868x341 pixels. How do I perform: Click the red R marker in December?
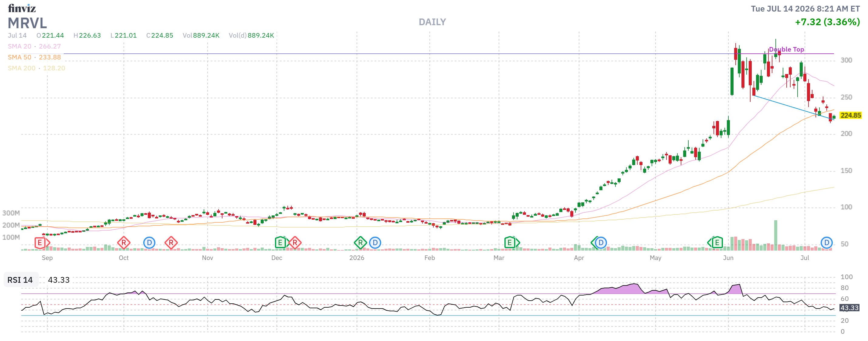click(x=295, y=243)
